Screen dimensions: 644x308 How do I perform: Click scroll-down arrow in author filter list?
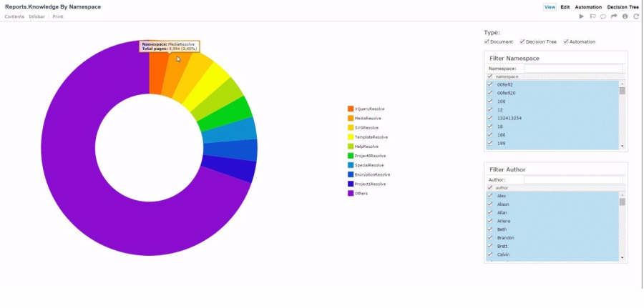[x=622, y=257]
